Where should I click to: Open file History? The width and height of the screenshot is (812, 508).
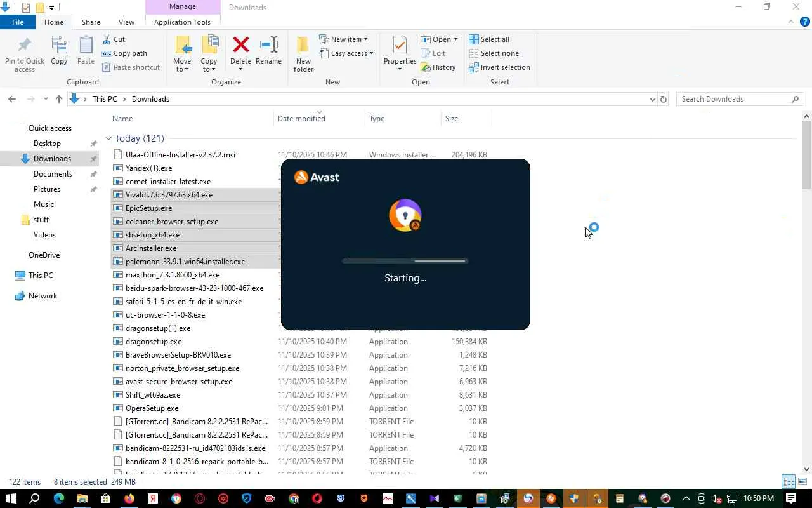click(x=438, y=67)
